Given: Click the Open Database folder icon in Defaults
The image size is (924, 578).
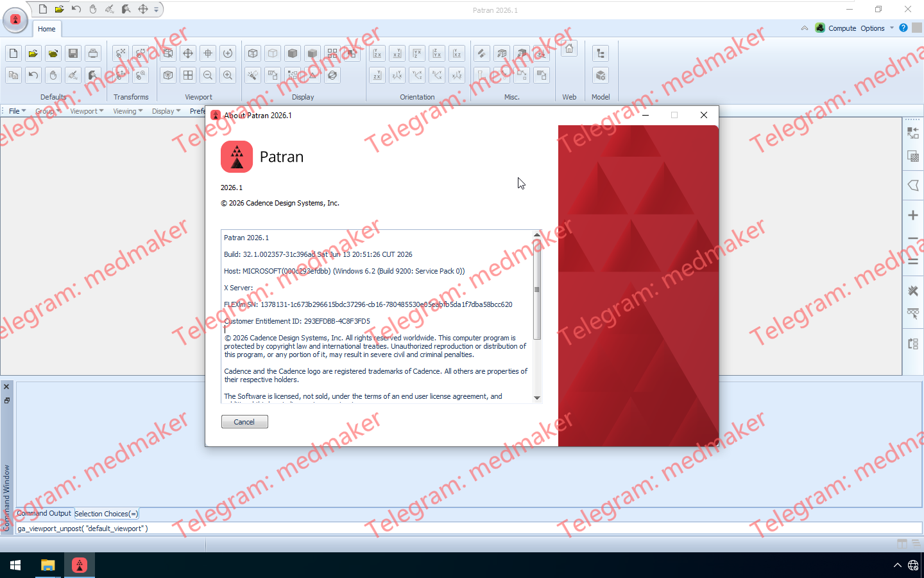Looking at the screenshot, I should [x=33, y=53].
